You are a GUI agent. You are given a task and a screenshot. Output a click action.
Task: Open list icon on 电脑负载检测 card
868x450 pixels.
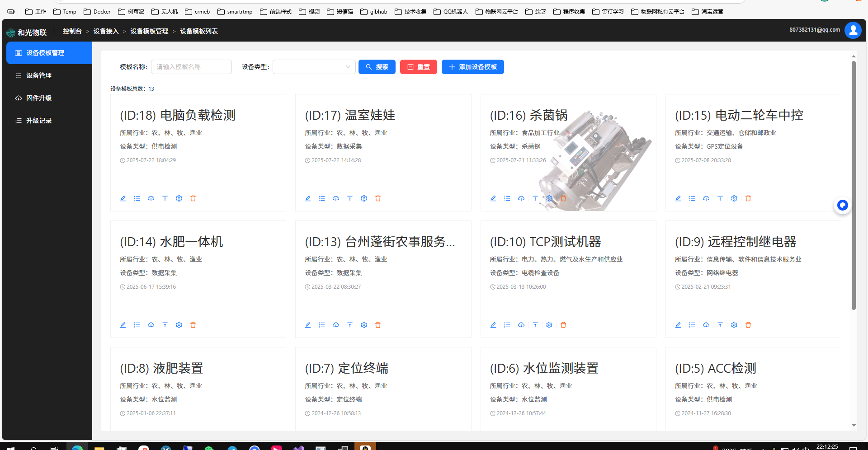[137, 198]
